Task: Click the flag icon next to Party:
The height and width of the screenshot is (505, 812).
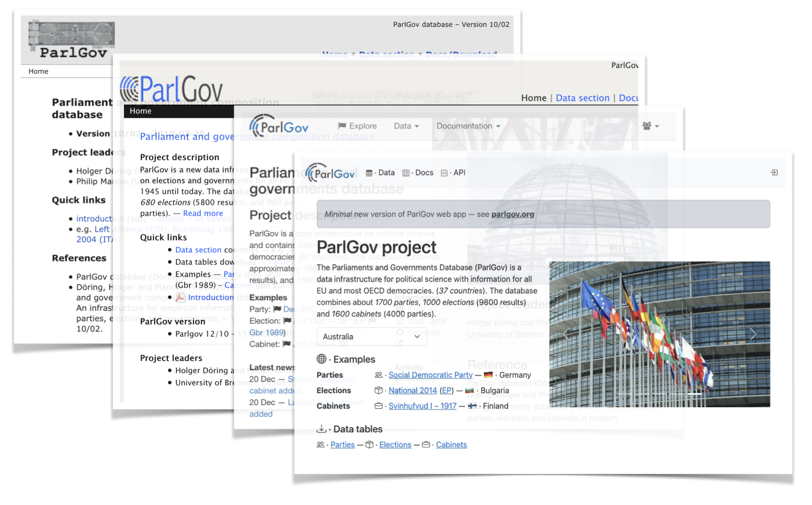Action: (x=277, y=309)
